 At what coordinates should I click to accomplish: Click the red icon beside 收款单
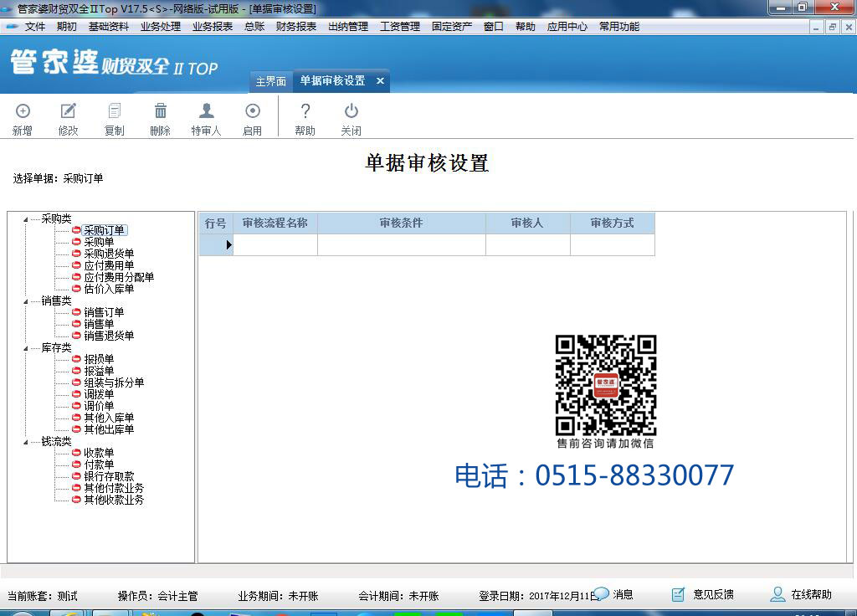pyautogui.click(x=76, y=453)
